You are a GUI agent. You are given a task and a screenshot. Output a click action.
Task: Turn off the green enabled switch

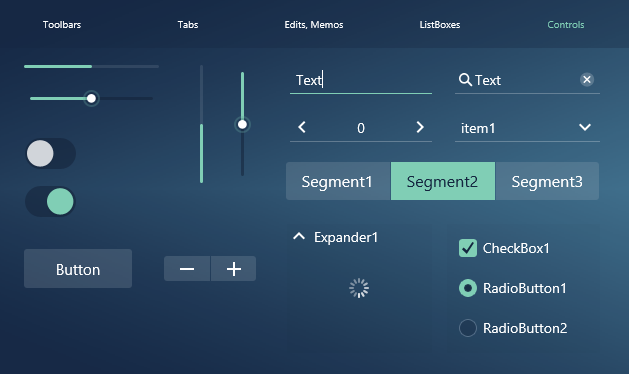(51, 201)
